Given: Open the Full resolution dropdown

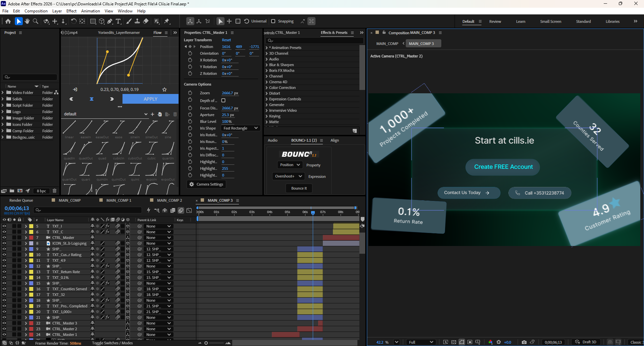Looking at the screenshot, I should pyautogui.click(x=421, y=342).
